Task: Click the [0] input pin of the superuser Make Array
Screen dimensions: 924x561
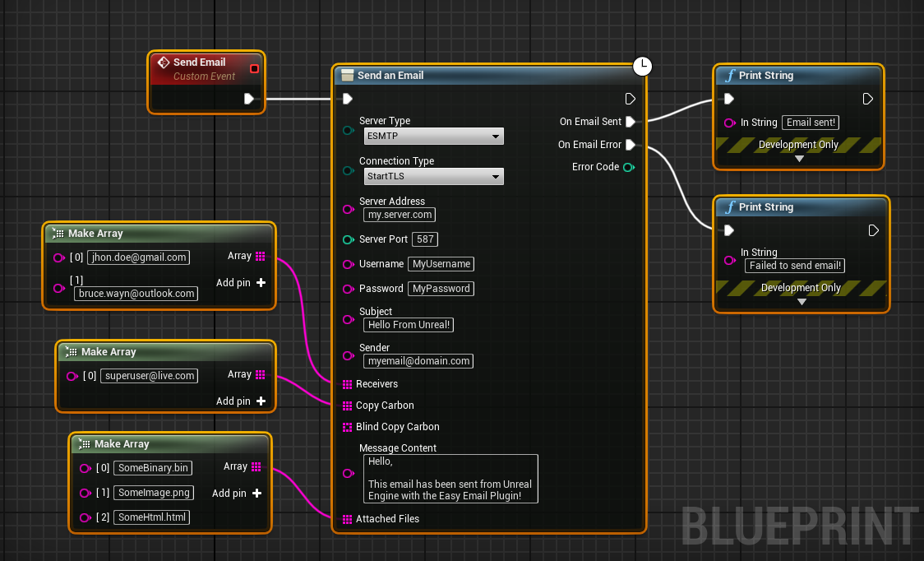Action: [x=72, y=376]
